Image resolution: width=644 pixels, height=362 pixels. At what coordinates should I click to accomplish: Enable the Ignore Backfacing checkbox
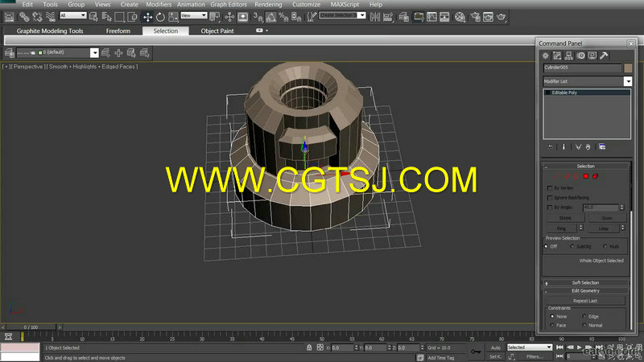550,198
